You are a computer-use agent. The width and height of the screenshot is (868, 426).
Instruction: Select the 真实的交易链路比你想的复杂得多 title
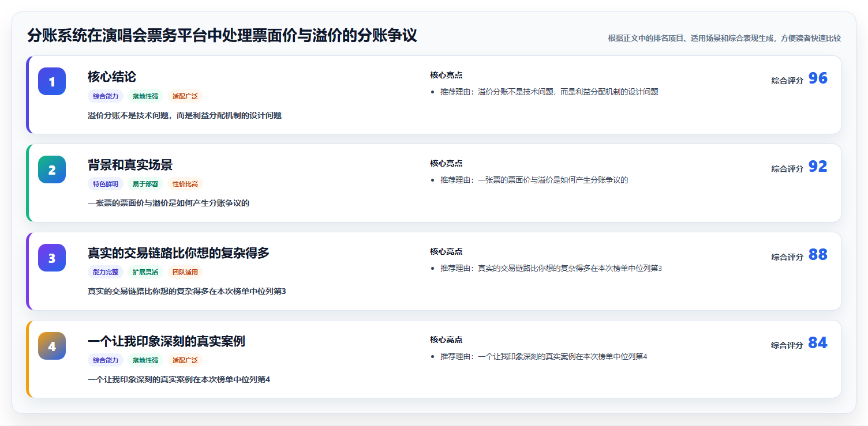coord(178,253)
